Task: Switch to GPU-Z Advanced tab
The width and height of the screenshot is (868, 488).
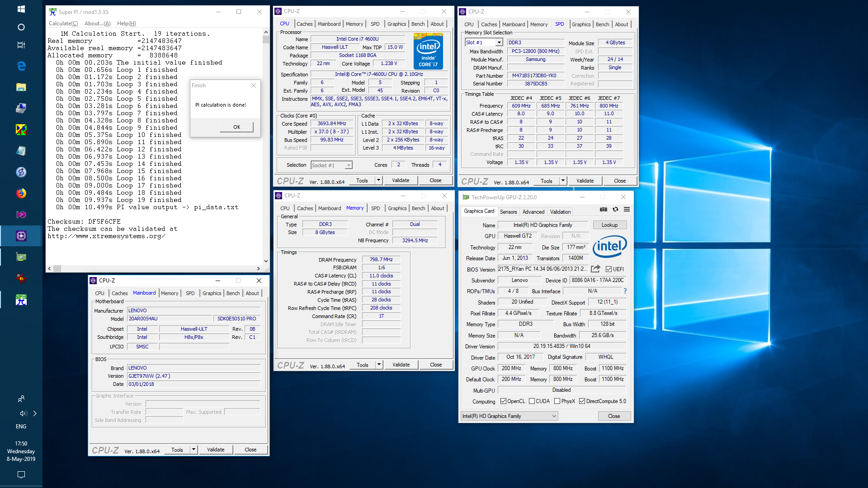Action: [x=533, y=212]
